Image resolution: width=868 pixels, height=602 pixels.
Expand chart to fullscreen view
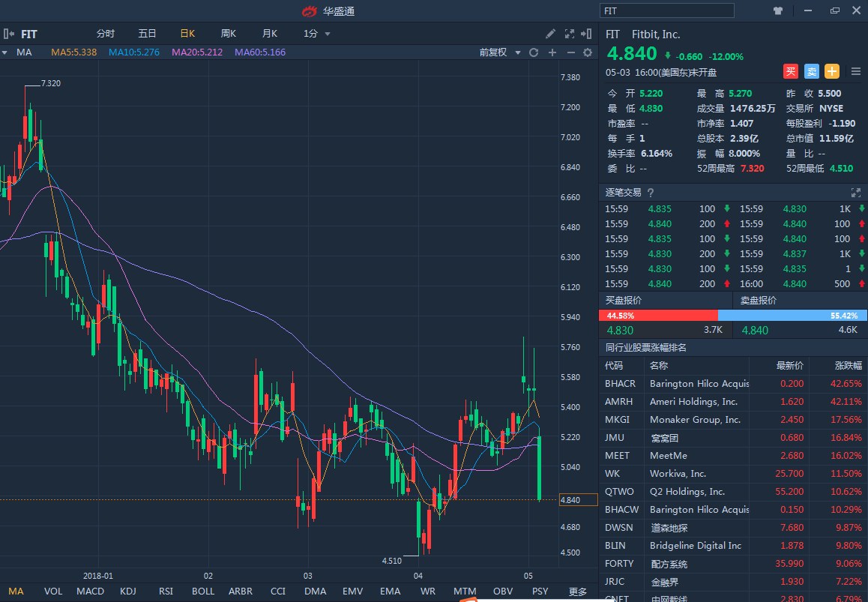point(569,34)
